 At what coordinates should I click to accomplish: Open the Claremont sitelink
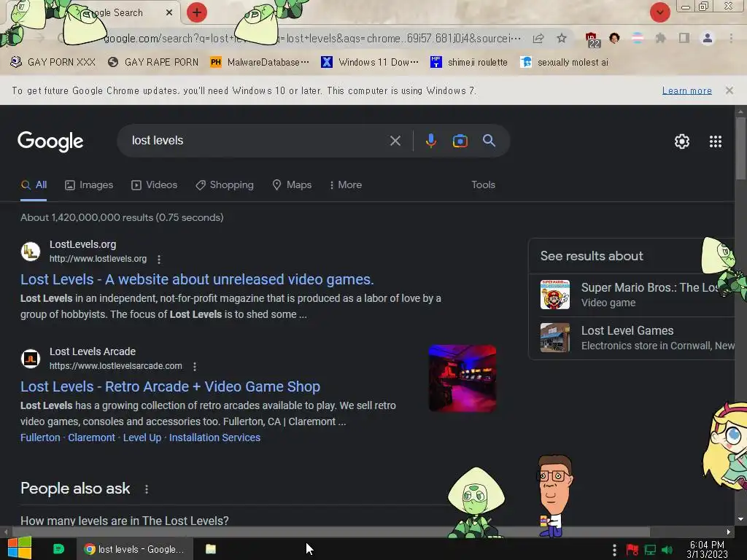(91, 437)
